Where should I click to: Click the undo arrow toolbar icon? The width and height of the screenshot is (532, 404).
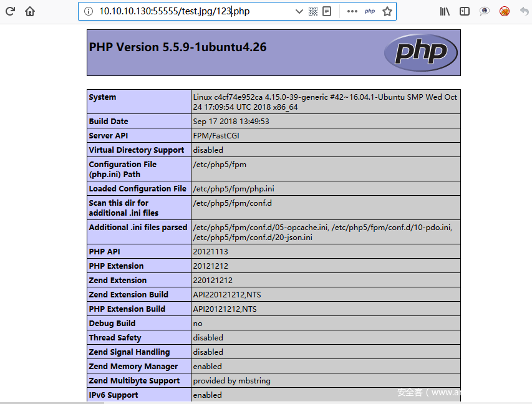pos(524,11)
